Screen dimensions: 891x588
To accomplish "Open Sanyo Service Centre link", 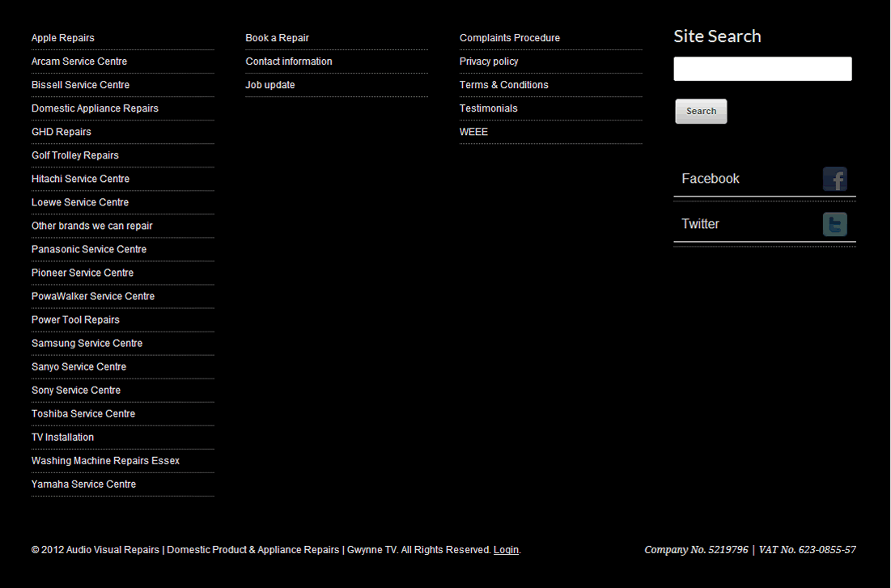I will tap(78, 367).
